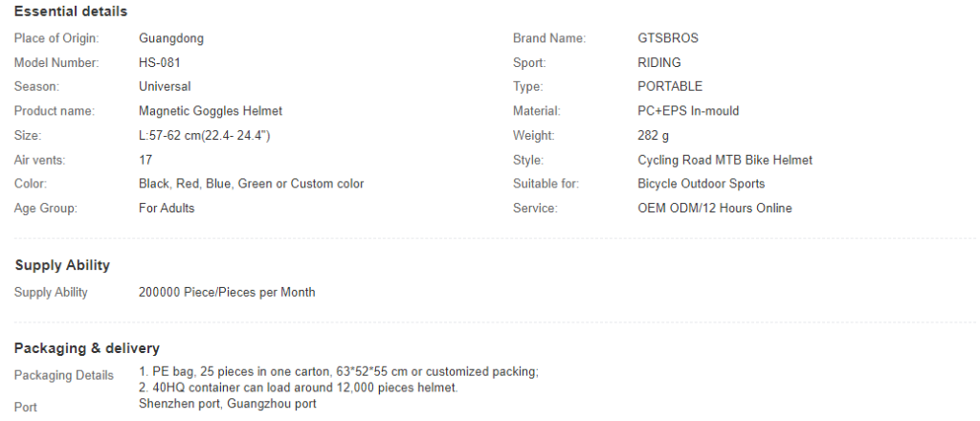Select the 200000 Piece/Pieces per Month text

point(226,293)
